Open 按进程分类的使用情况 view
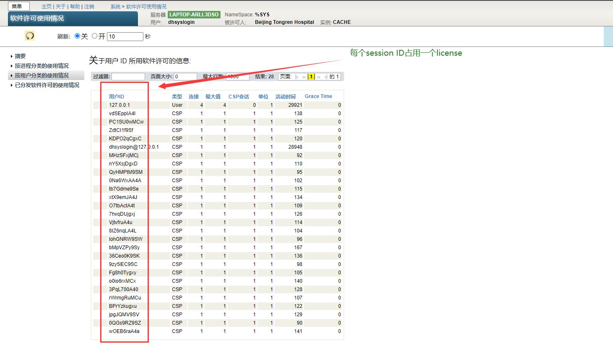This screenshot has width=613, height=364. tap(42, 66)
